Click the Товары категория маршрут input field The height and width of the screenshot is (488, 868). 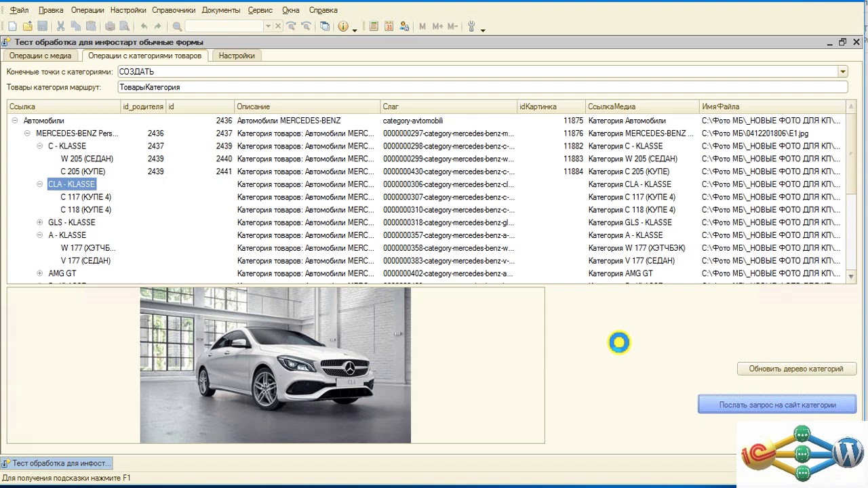tap(482, 87)
